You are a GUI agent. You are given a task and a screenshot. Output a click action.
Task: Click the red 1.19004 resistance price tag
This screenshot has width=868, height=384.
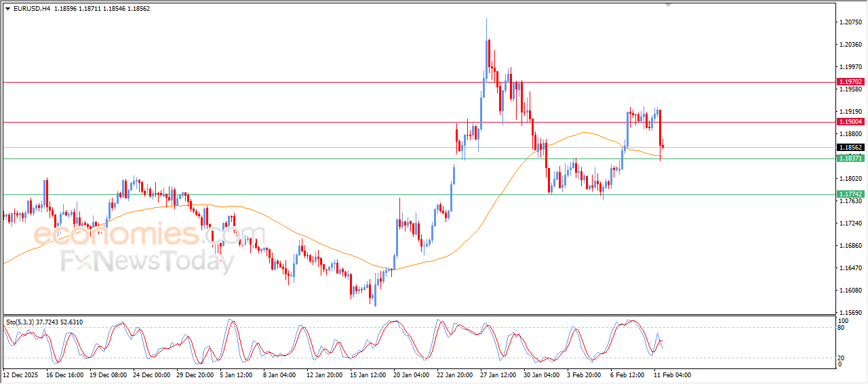[850, 122]
